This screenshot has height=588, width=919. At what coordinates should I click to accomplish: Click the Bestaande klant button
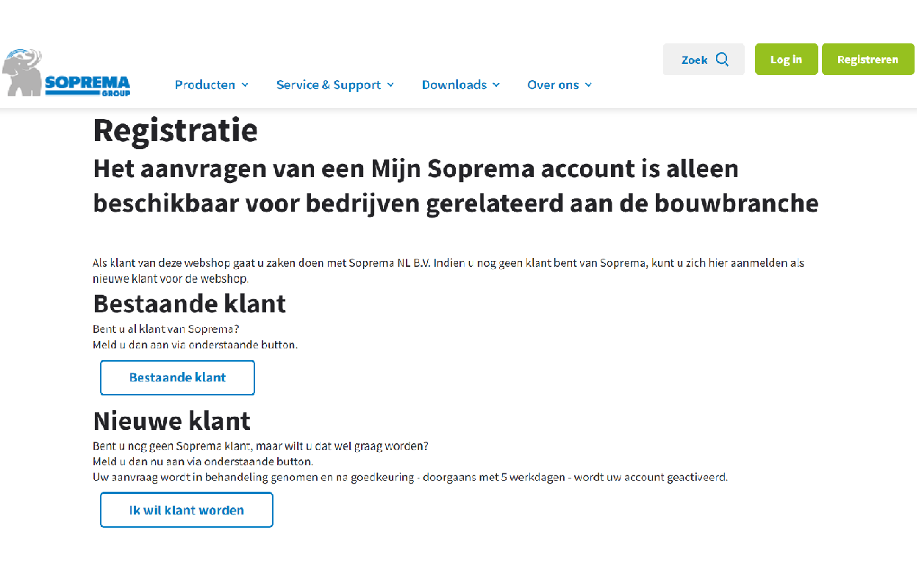177,378
